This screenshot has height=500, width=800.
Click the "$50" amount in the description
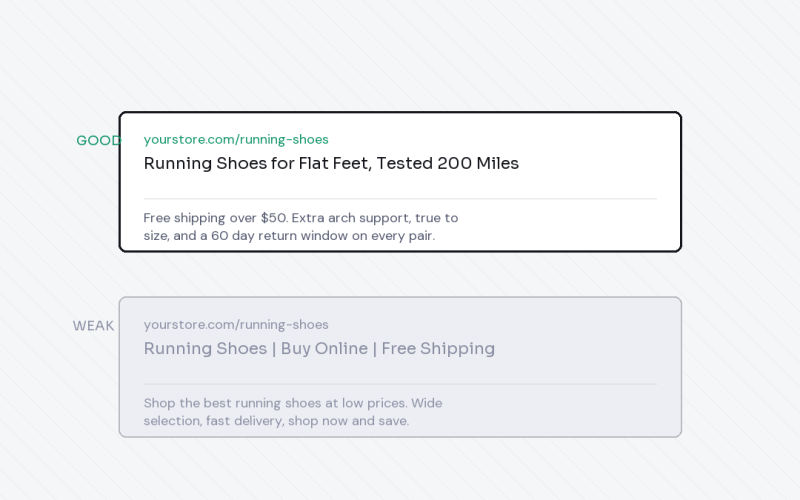274,218
